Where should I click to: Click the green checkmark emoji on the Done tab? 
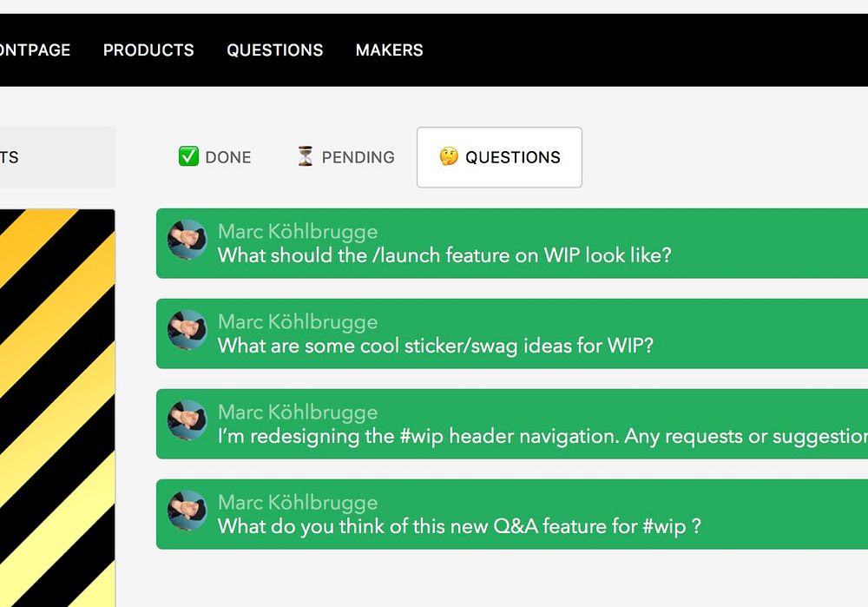(188, 156)
